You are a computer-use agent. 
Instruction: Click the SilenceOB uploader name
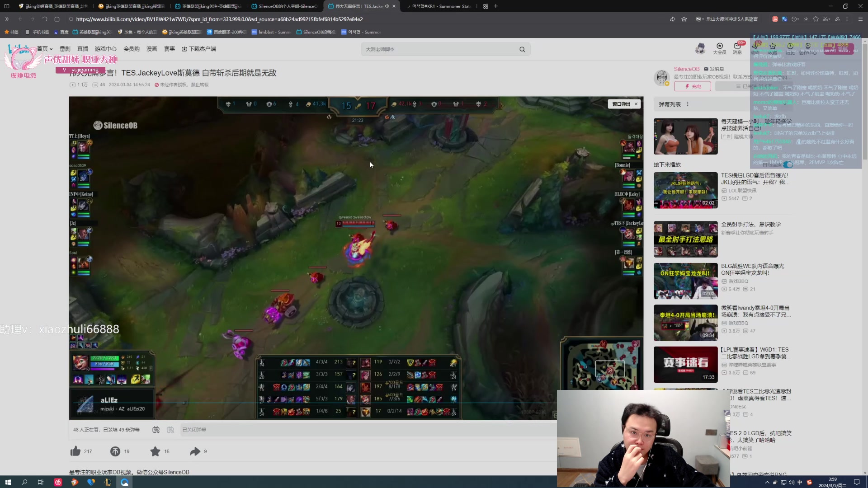pyautogui.click(x=686, y=69)
